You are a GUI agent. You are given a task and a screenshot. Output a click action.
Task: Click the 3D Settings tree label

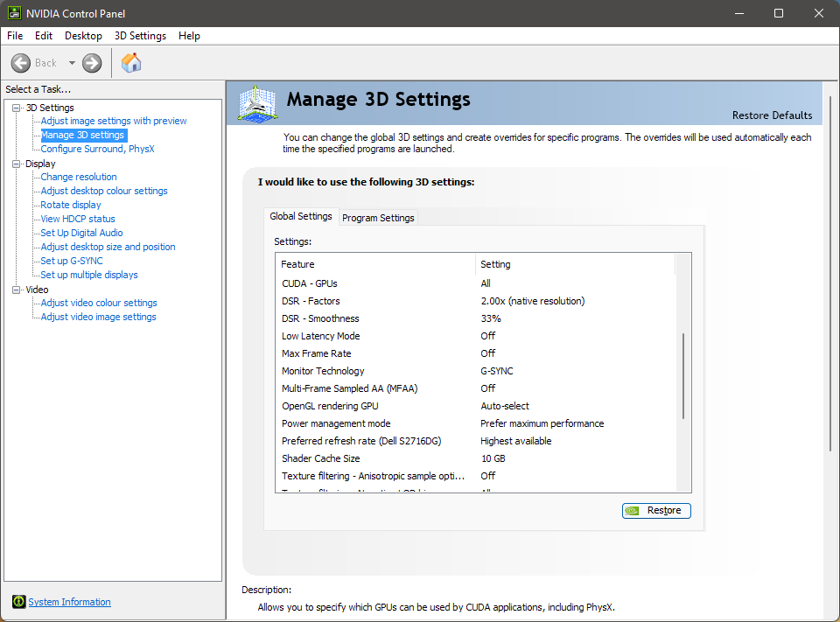(50, 108)
